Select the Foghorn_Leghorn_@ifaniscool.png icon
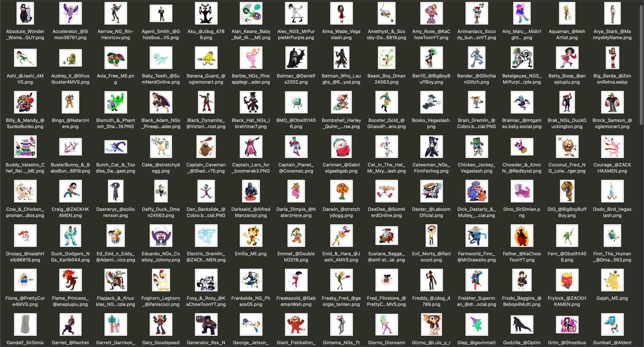Viewport: 644px width, 347px height. coord(161,280)
